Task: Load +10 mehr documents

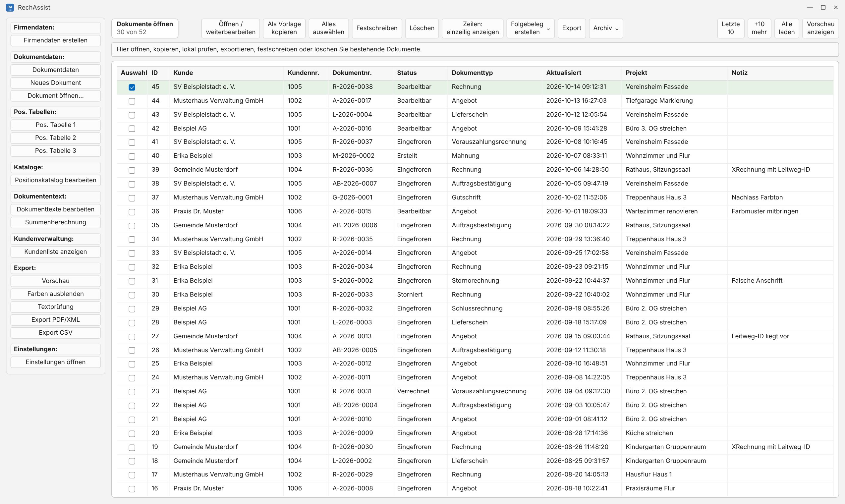Action: (759, 28)
